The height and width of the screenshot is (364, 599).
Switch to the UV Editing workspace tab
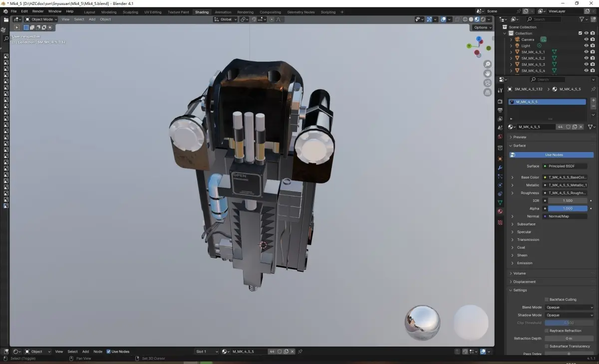click(x=153, y=12)
